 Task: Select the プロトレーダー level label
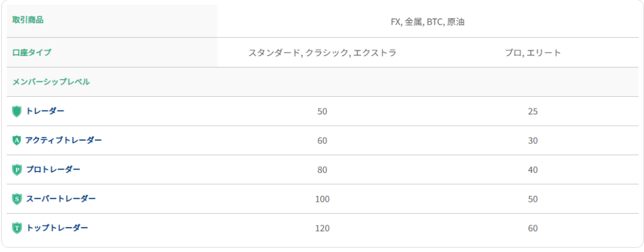click(53, 169)
